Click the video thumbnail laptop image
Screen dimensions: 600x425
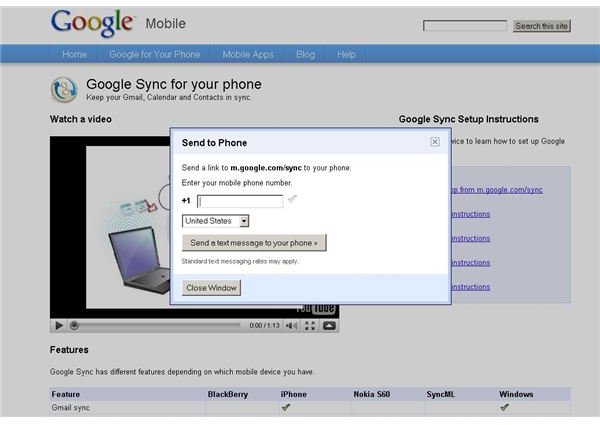point(139,260)
